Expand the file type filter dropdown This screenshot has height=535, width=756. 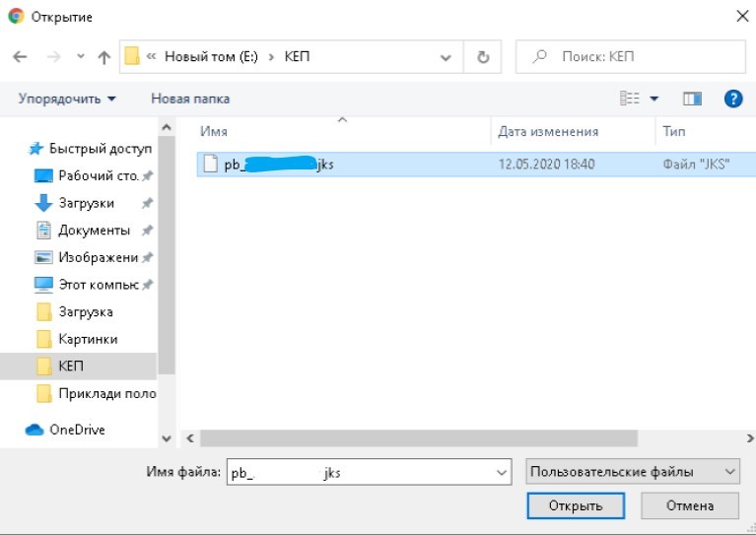729,472
